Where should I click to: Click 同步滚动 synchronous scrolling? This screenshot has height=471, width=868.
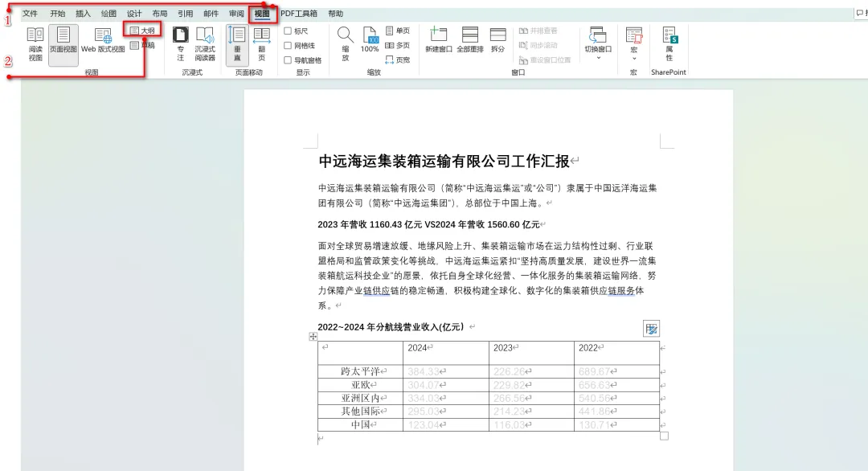(538, 45)
